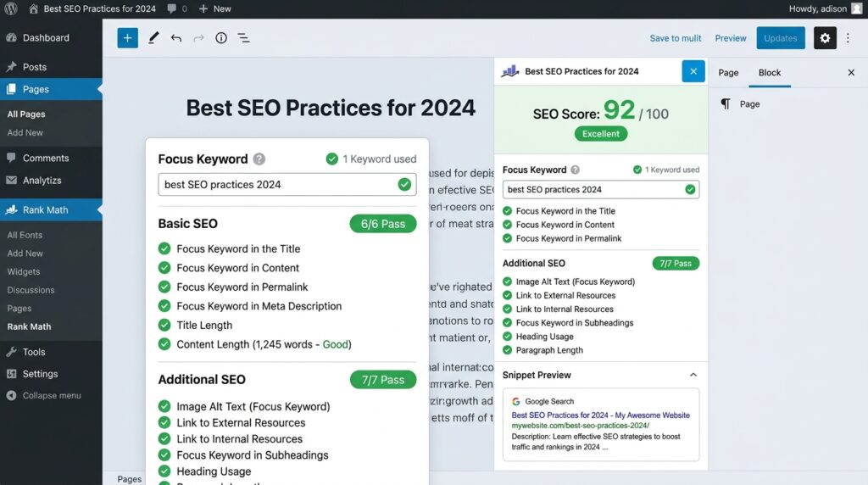Select the pencil edit tool icon
The image size is (868, 485).
153,38
